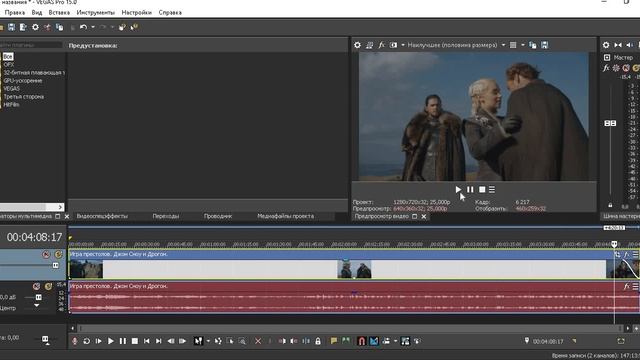This screenshot has height=360, width=640.
Task: Select the VEGAS plugin category
Action: coord(11,89)
